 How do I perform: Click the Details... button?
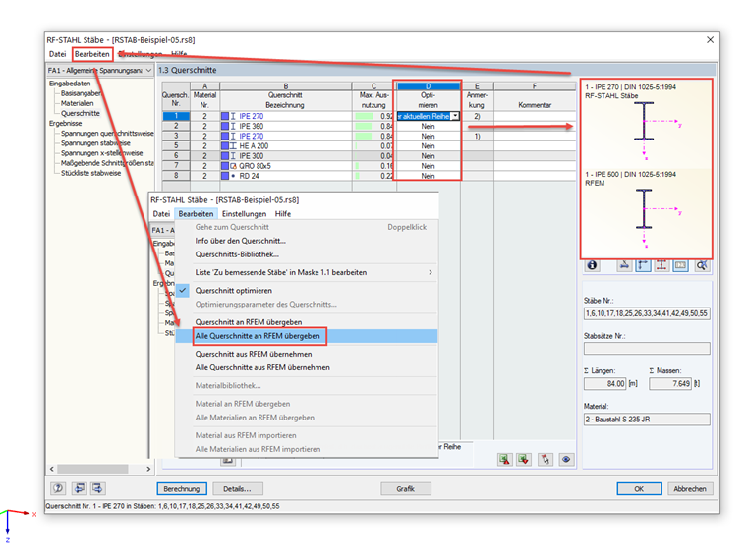click(x=237, y=489)
